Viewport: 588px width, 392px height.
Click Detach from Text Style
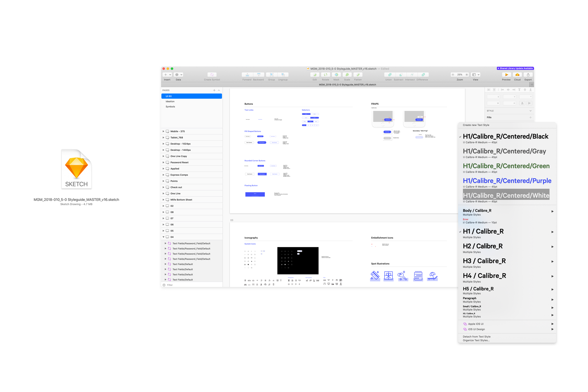coord(477,337)
